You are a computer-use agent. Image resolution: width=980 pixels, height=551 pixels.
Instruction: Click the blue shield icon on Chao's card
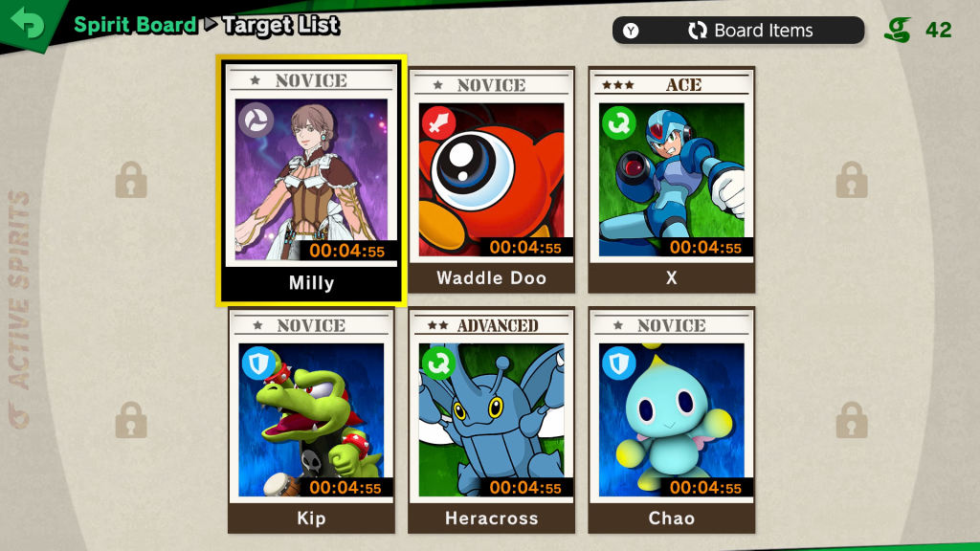[619, 363]
